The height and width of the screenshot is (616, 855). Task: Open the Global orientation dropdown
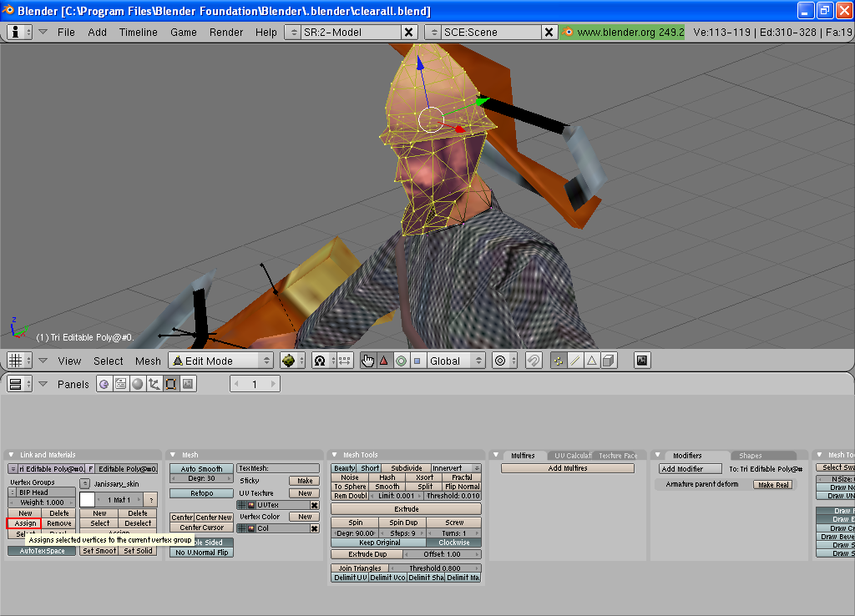click(456, 361)
